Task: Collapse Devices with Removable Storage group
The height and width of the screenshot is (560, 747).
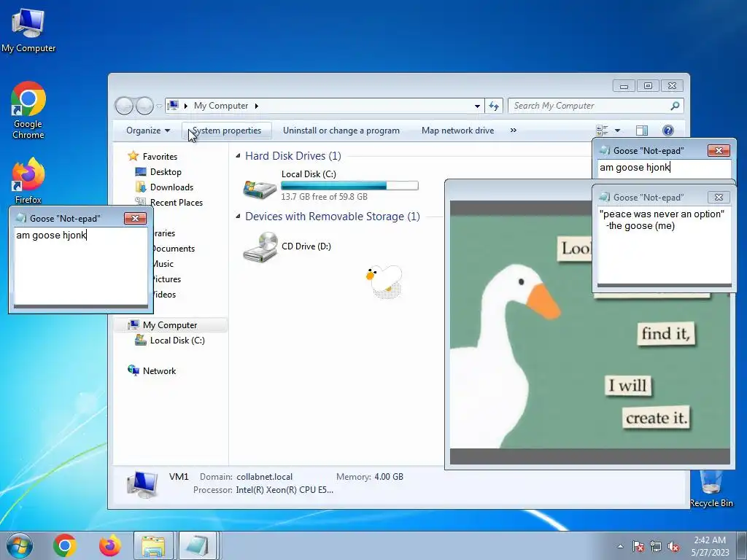Action: (x=238, y=216)
